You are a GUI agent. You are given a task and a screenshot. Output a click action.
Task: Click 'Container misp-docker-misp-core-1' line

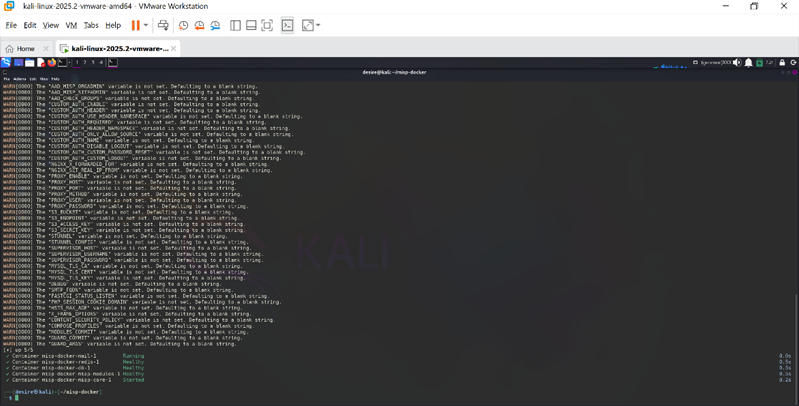(x=62, y=380)
